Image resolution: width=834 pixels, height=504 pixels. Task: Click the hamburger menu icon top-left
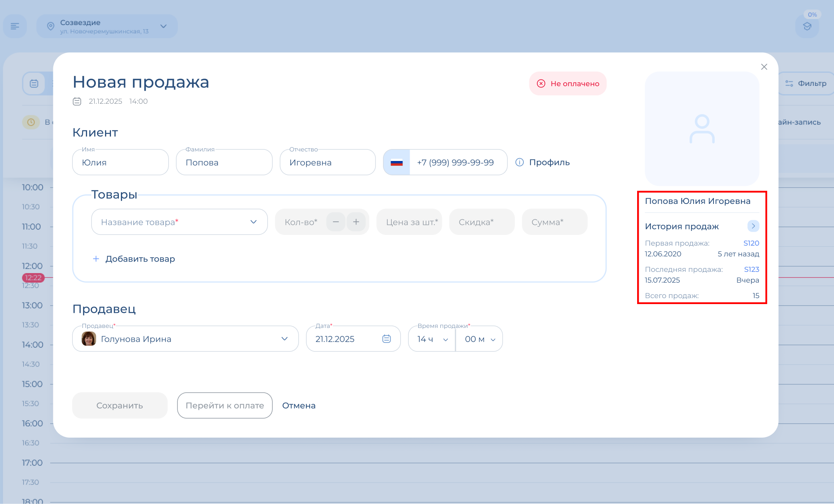click(15, 26)
